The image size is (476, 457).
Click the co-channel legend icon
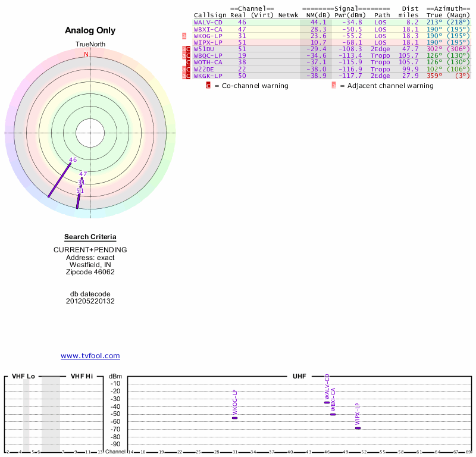(208, 86)
